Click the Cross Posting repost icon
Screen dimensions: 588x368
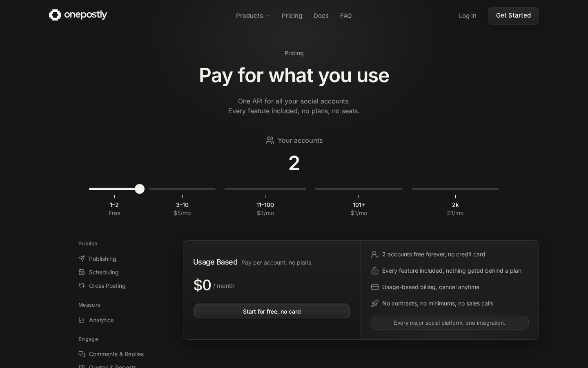(x=82, y=285)
